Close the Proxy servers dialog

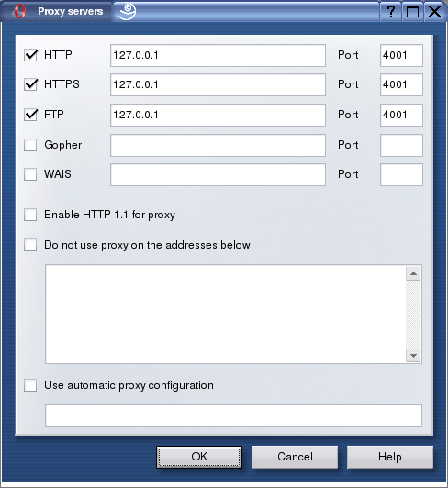434,12
